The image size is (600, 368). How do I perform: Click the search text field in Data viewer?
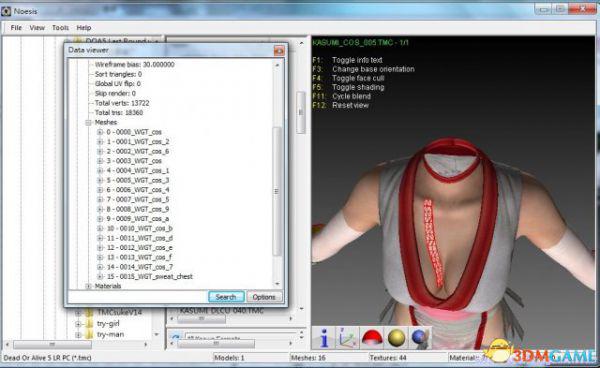point(138,296)
